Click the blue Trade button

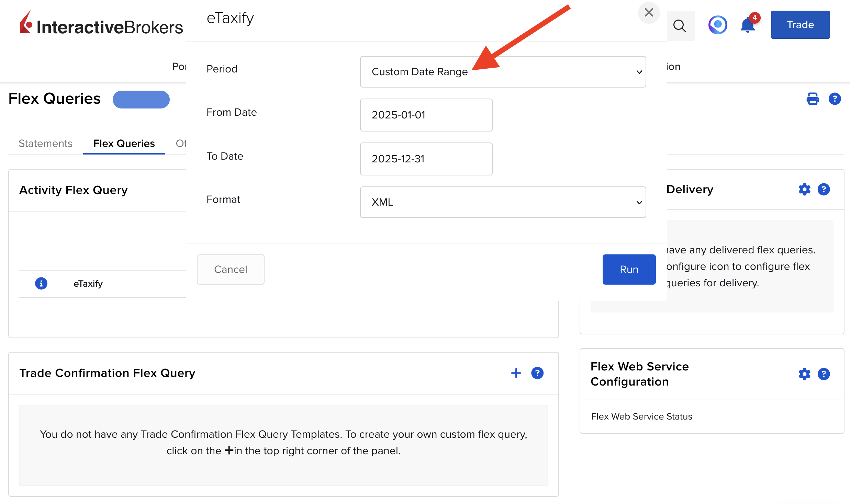click(x=800, y=25)
